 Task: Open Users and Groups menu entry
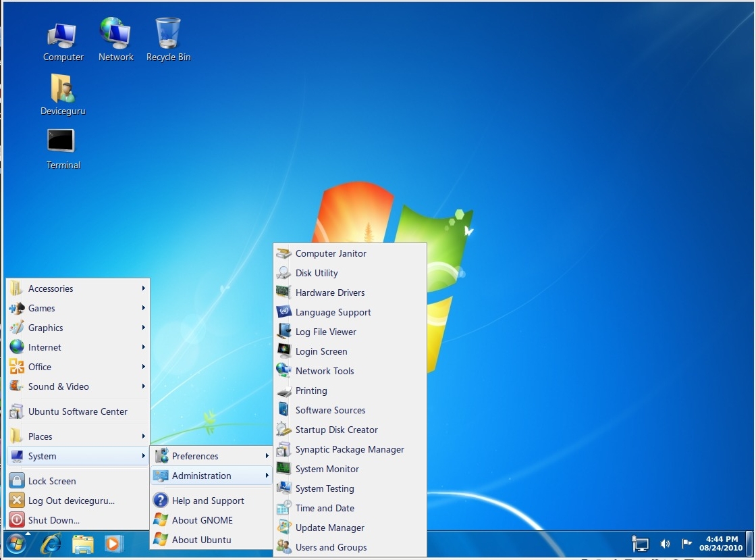(x=350, y=547)
